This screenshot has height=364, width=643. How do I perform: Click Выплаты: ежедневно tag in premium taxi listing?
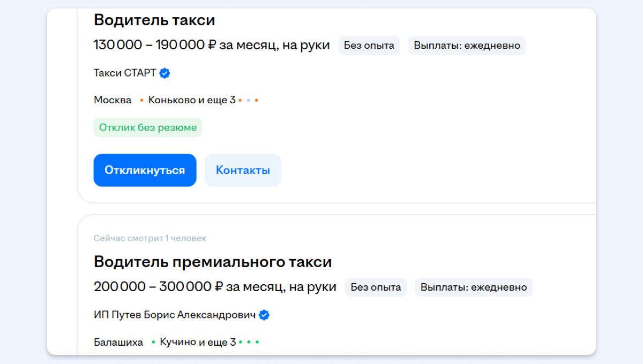point(473,287)
